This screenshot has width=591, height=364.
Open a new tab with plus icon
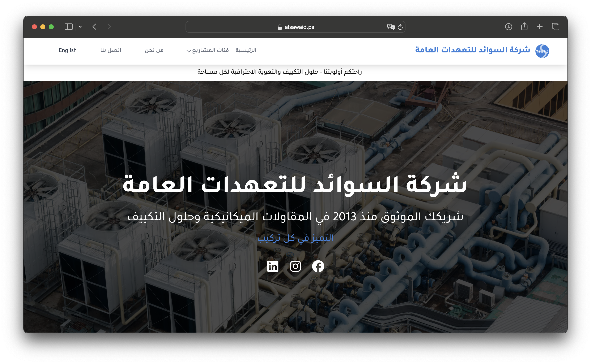(x=540, y=27)
